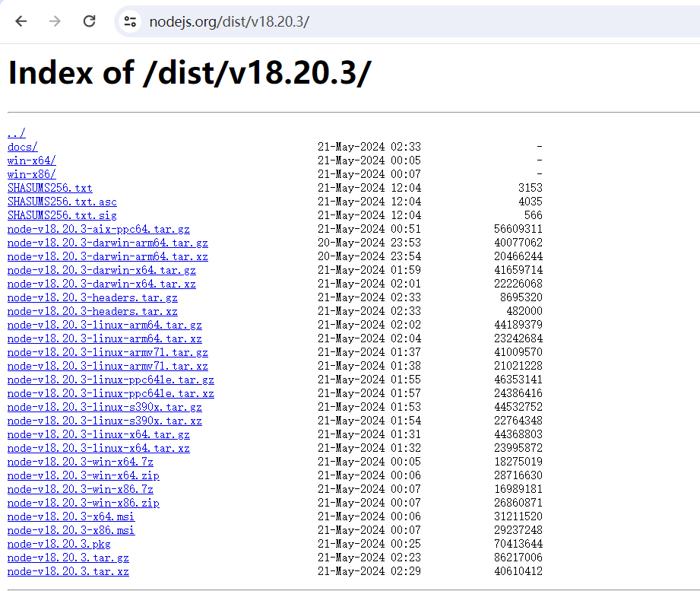The height and width of the screenshot is (591, 700).
Task: Click the page heading Index of /dist/v18.20.3/
Action: [x=190, y=73]
